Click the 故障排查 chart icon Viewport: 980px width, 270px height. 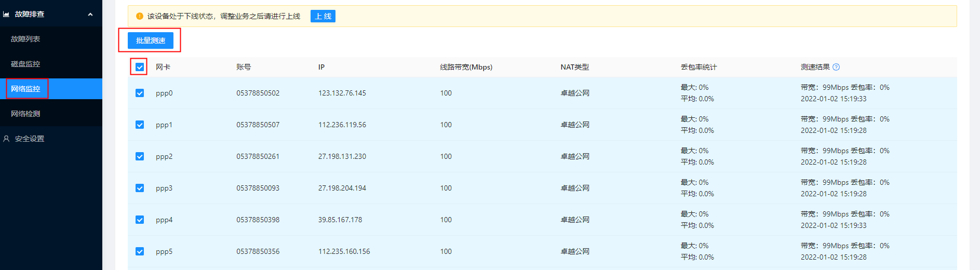click(x=6, y=14)
